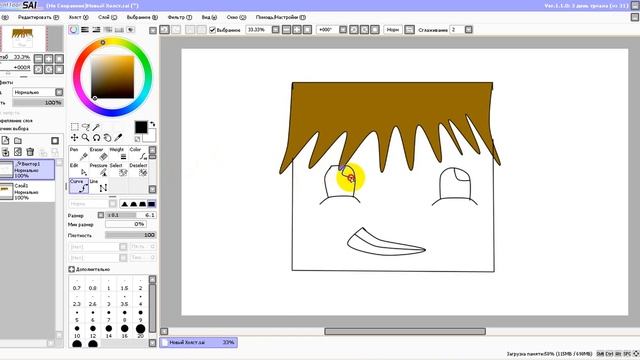Select the Color vector tool
The width and height of the screenshot is (640, 360).
pyautogui.click(x=138, y=154)
